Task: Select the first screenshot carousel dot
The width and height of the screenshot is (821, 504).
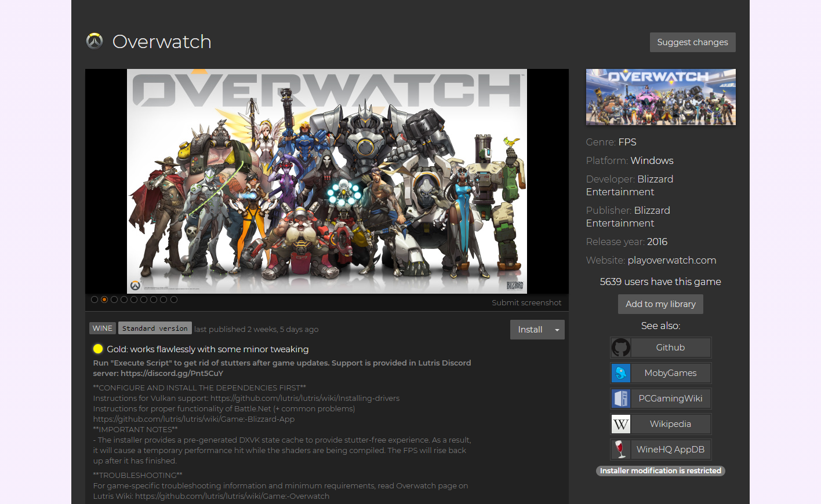Action: (95, 300)
